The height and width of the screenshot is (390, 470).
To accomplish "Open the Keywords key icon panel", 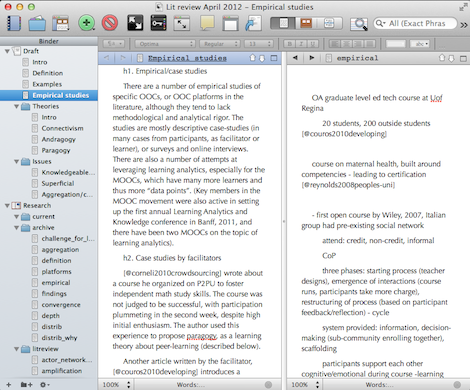I will [x=158, y=23].
